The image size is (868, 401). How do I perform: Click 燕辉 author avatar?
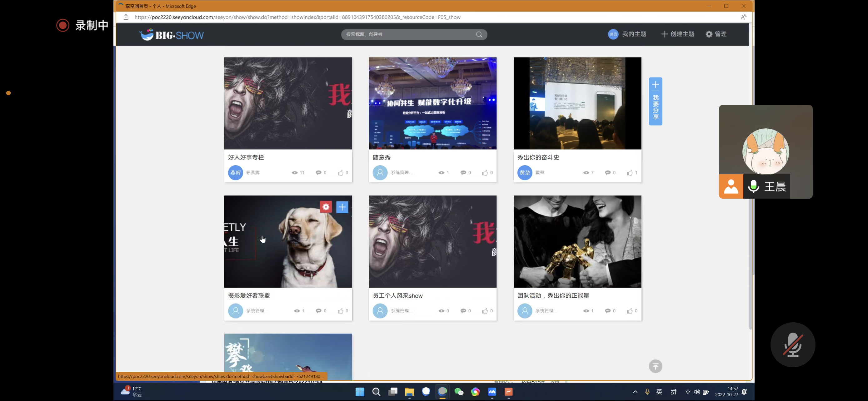pos(236,173)
